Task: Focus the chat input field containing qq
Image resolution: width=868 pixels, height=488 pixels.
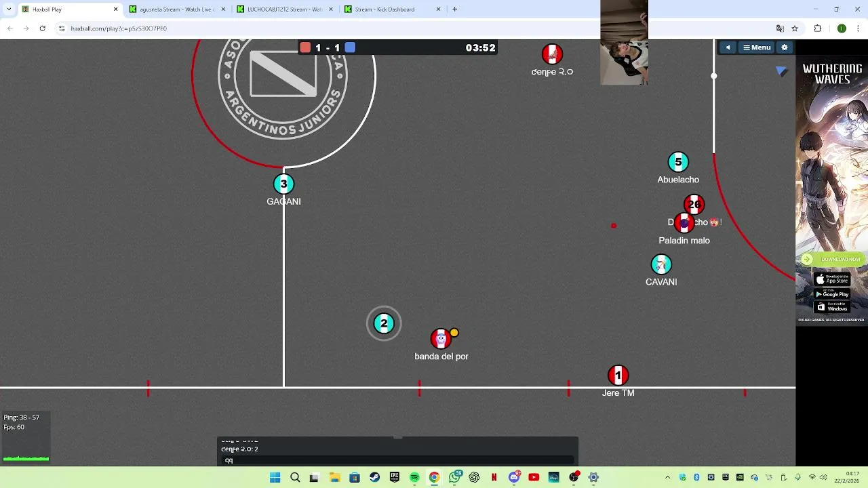Action: pos(397,460)
